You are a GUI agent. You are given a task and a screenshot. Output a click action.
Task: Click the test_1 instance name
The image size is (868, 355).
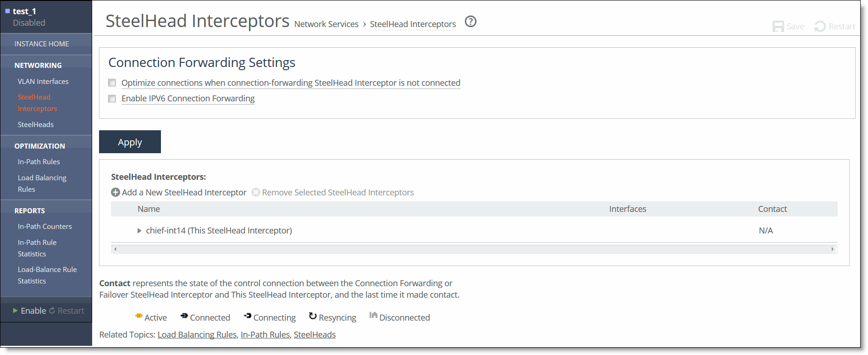tap(24, 11)
